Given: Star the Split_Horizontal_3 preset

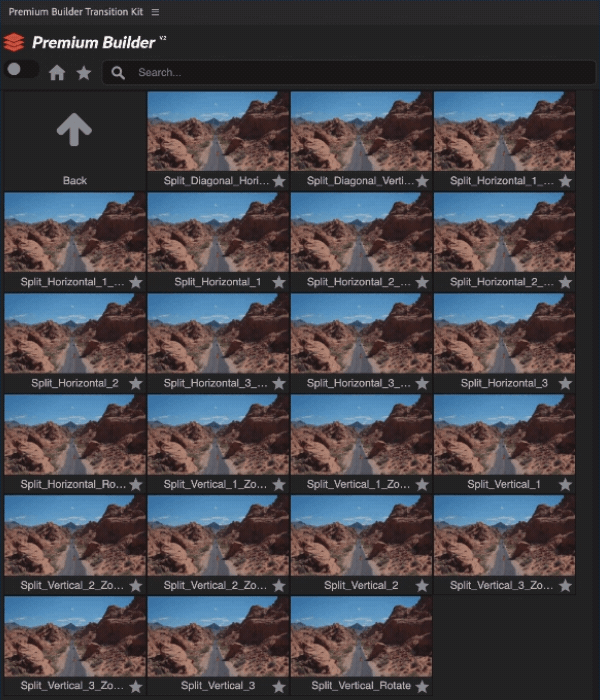Looking at the screenshot, I should click(565, 383).
